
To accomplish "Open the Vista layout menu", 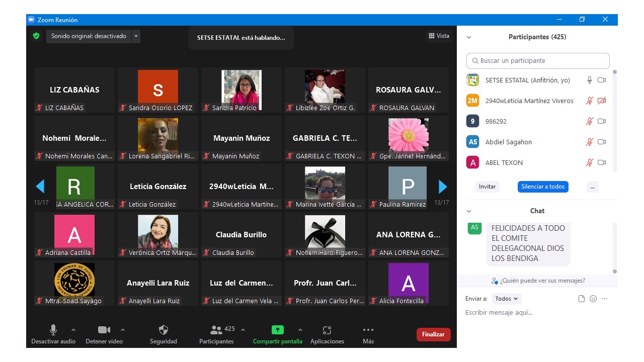I will click(439, 36).
